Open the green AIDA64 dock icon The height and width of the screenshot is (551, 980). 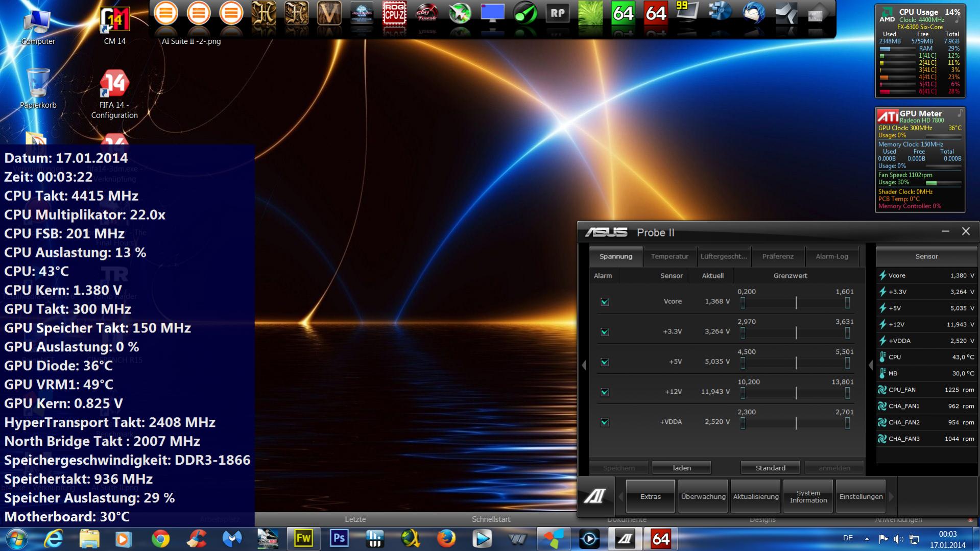click(623, 13)
